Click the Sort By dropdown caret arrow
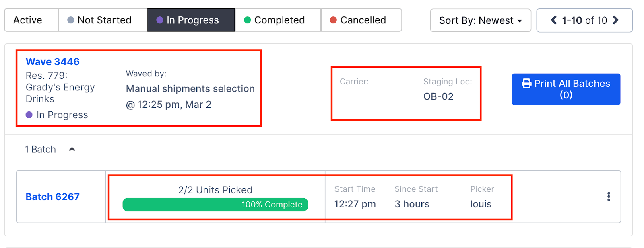Screen dimensions: 644x248 click(x=520, y=21)
